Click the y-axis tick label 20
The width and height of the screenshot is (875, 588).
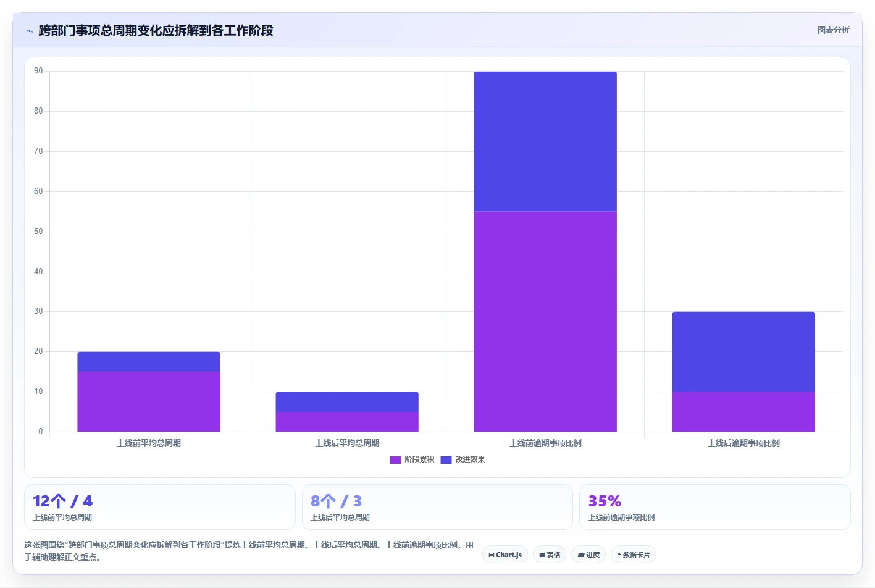click(x=38, y=351)
